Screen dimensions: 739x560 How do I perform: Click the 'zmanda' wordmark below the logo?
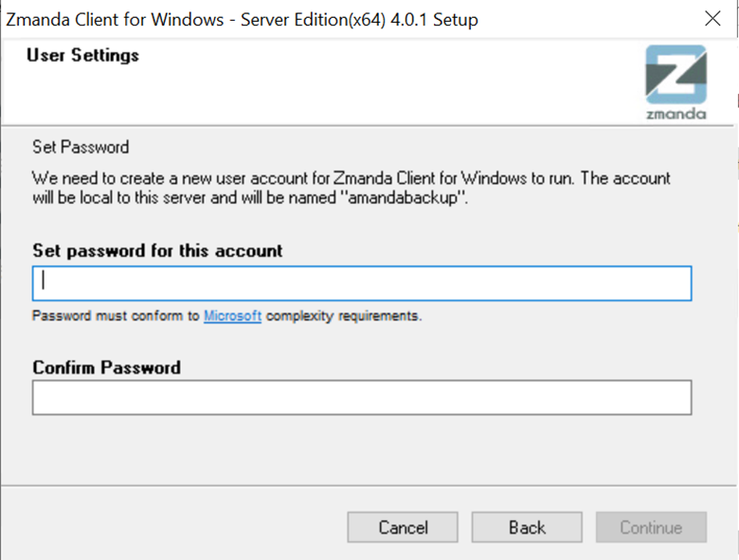676,114
